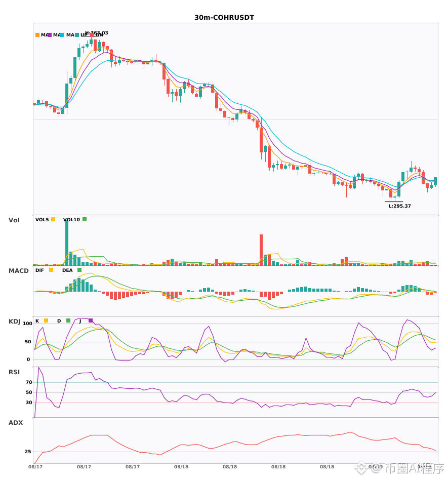Click the KDJ axis value 0

(x=28, y=359)
